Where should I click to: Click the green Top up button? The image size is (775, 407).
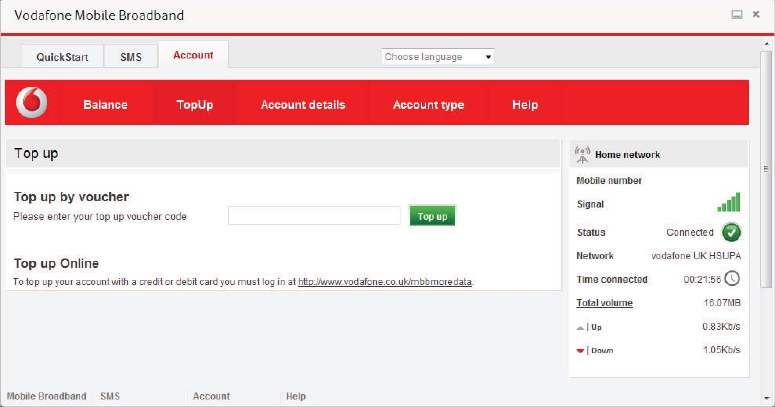pyautogui.click(x=432, y=216)
